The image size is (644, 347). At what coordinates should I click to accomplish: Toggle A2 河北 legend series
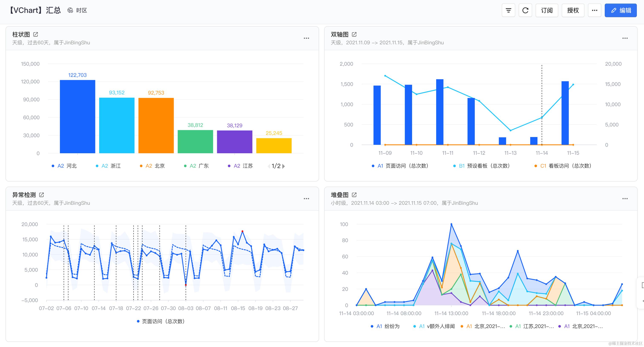(x=64, y=166)
